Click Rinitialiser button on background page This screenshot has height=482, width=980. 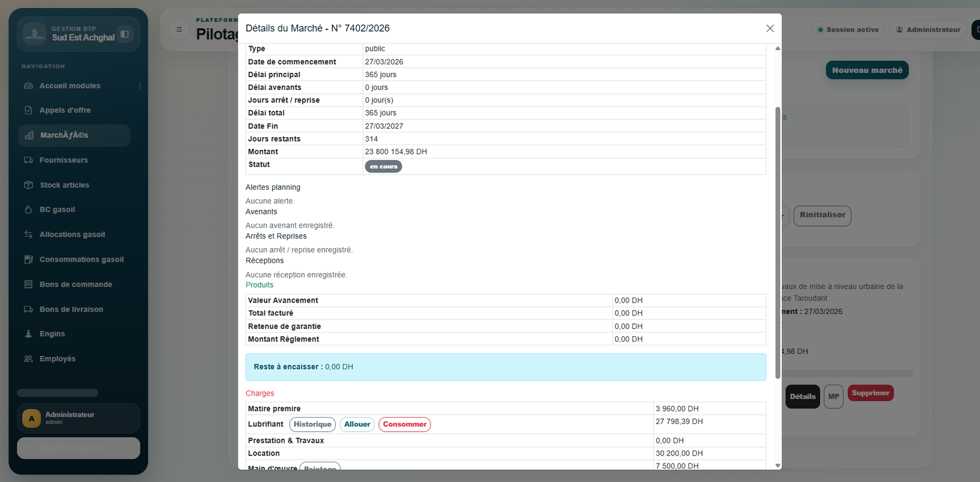(x=822, y=216)
